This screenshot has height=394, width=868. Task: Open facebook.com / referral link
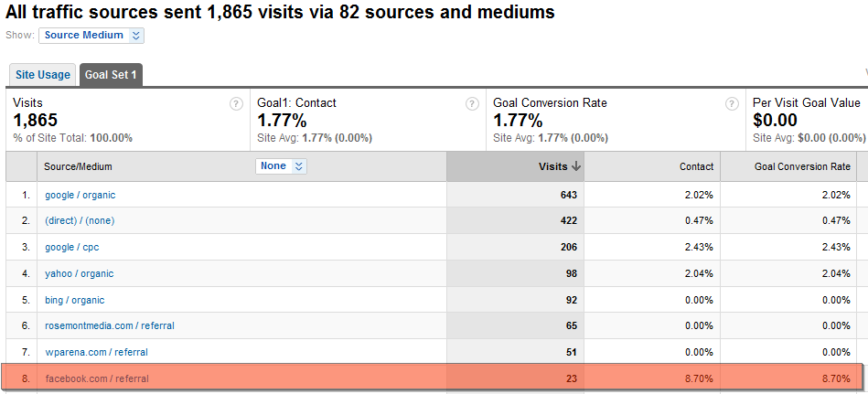coord(97,379)
